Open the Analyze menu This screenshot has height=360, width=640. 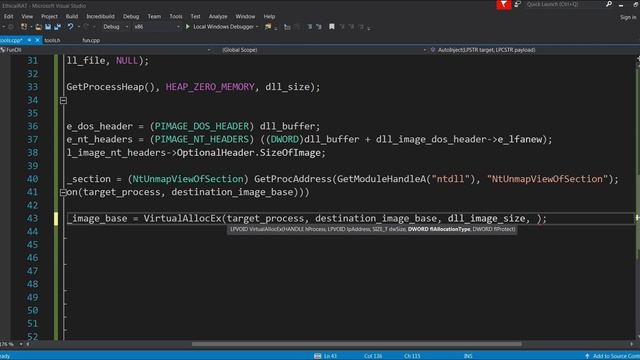(218, 16)
